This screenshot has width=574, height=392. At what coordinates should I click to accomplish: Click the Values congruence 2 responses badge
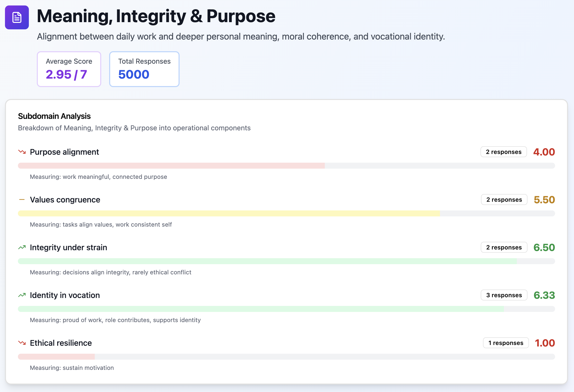[504, 199]
